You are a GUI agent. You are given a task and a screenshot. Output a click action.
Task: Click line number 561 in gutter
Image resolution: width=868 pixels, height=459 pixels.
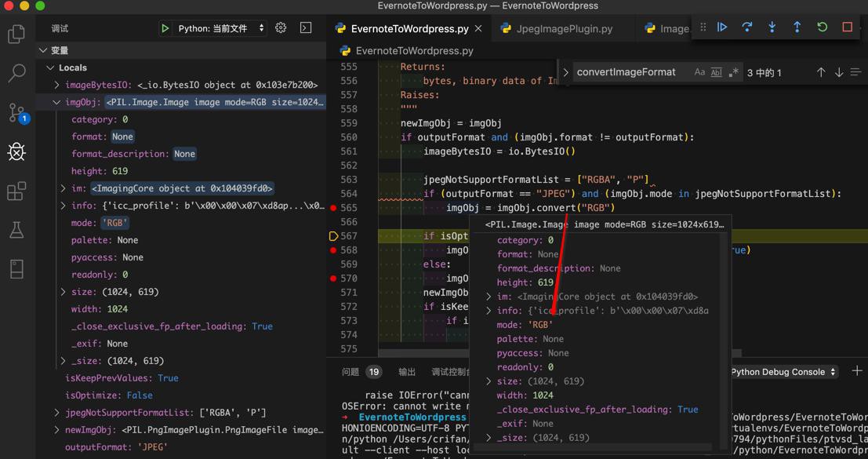tap(349, 151)
